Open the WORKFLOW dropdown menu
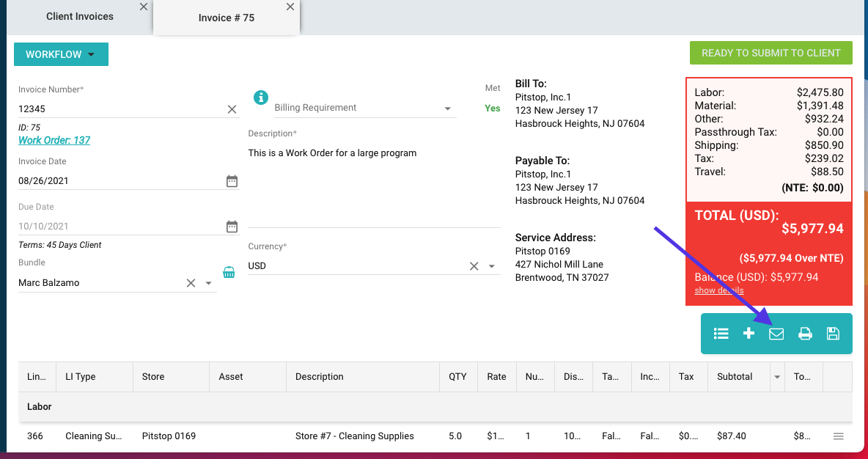Image resolution: width=868 pixels, height=459 pixels. (61, 54)
